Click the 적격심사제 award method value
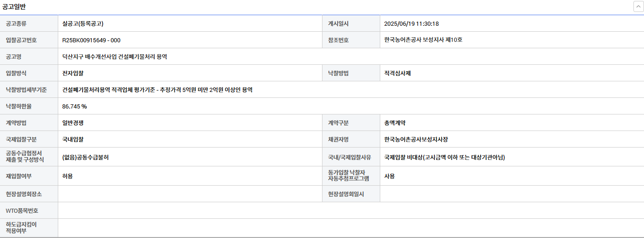 tap(397, 73)
